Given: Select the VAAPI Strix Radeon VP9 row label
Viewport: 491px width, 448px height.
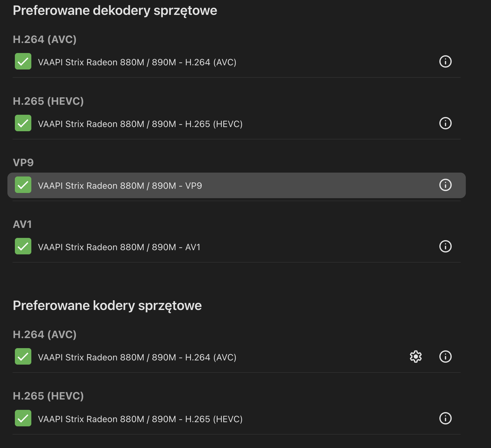Looking at the screenshot, I should coord(120,186).
